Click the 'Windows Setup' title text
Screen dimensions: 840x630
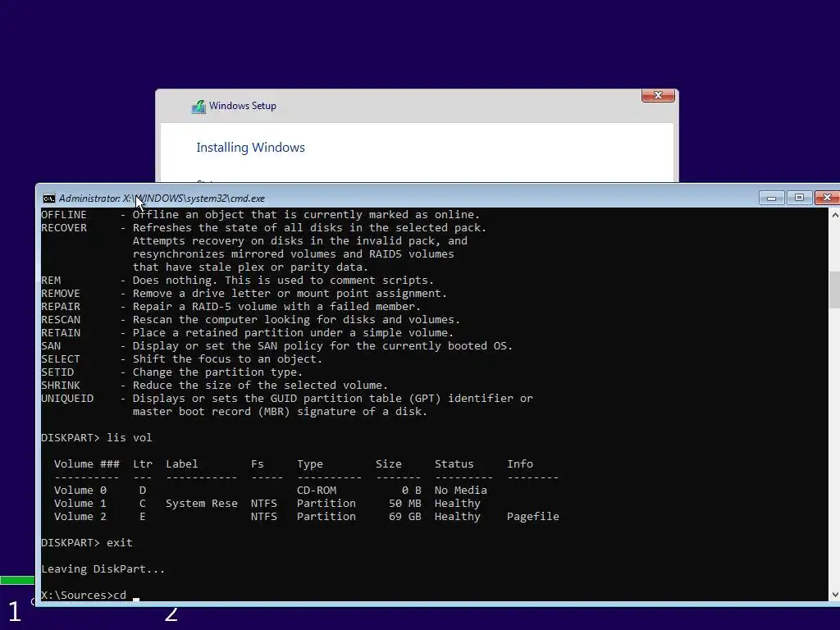coord(243,106)
